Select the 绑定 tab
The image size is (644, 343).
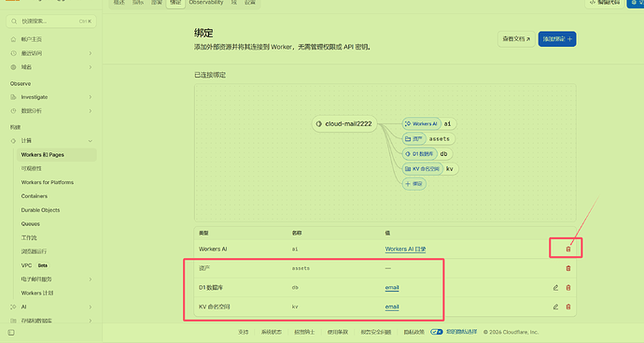(175, 3)
